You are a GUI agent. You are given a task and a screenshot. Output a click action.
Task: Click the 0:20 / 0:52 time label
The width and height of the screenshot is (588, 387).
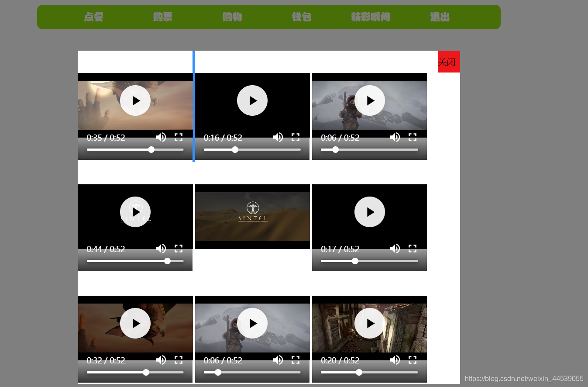(x=340, y=360)
